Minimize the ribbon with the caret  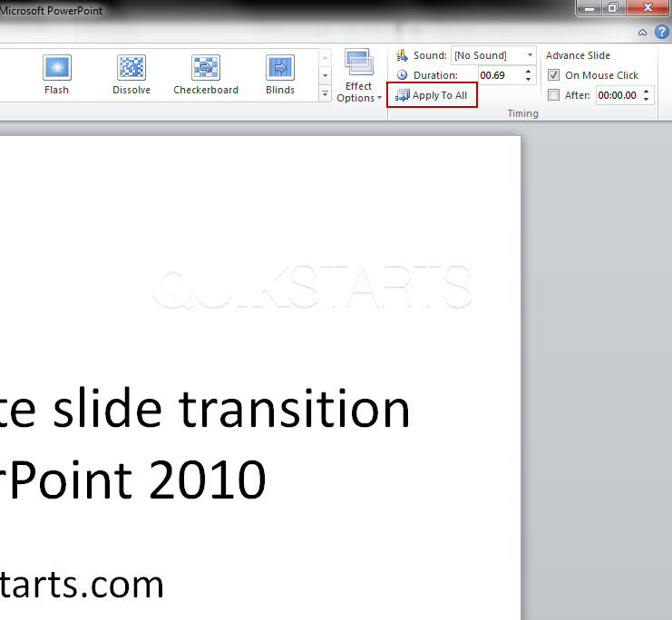642,32
